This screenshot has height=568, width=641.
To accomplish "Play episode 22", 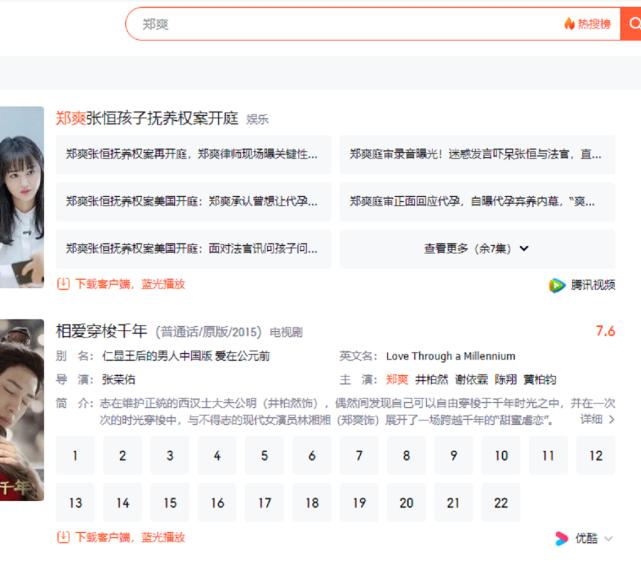I will point(501,503).
